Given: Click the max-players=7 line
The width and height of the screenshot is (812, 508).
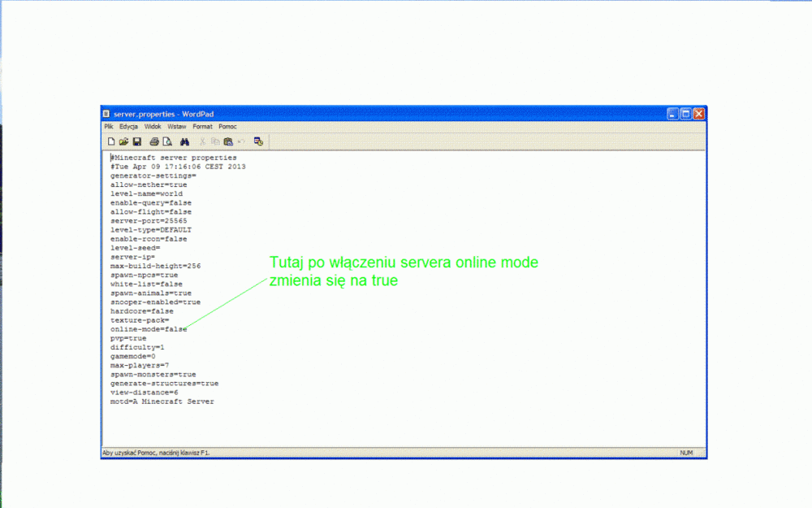Looking at the screenshot, I should (x=140, y=366).
